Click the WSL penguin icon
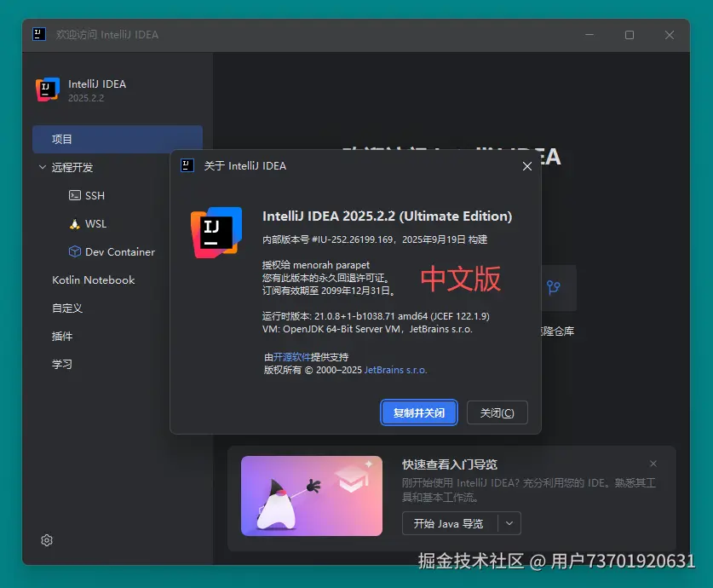The height and width of the screenshot is (588, 713). [75, 224]
